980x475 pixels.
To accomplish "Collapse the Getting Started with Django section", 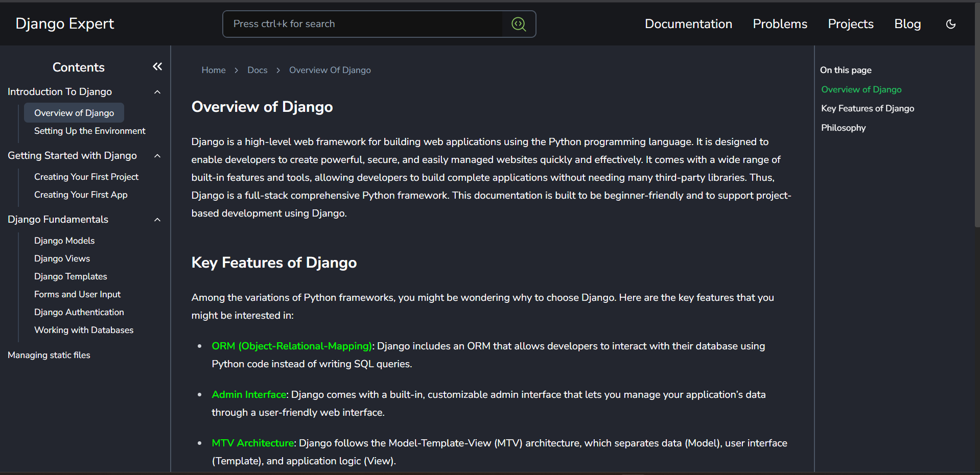I will click(x=157, y=156).
